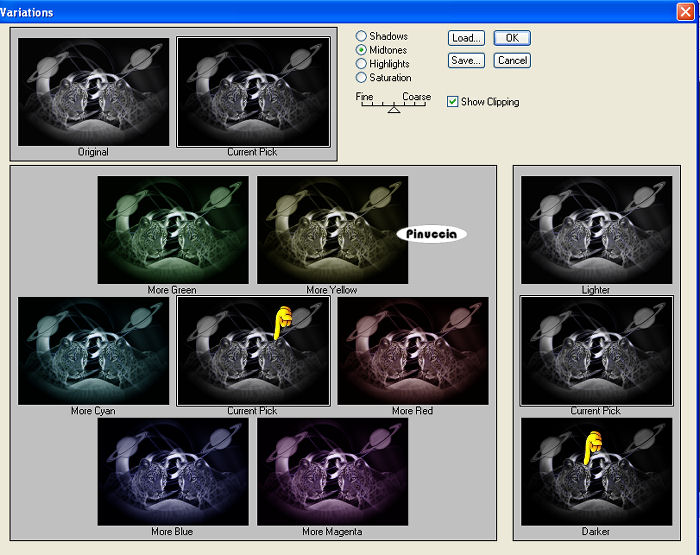Click the Lighter thumbnail
The image size is (700, 555).
pos(596,230)
